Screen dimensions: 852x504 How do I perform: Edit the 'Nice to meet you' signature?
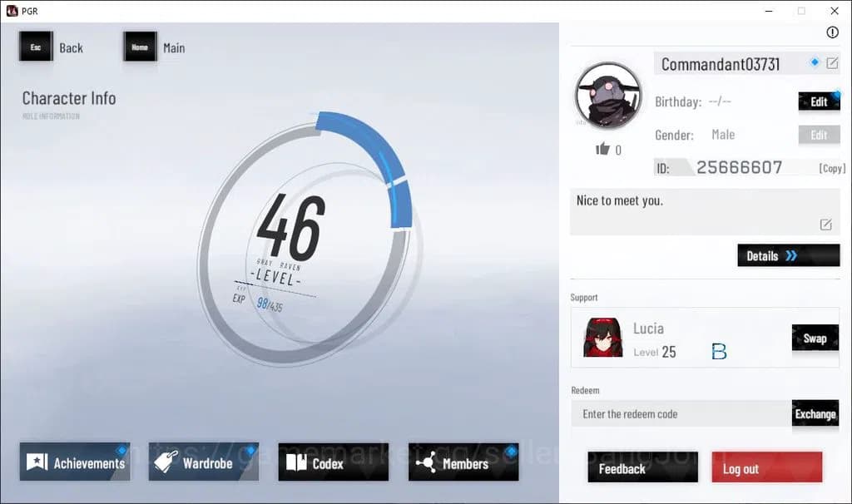825,225
